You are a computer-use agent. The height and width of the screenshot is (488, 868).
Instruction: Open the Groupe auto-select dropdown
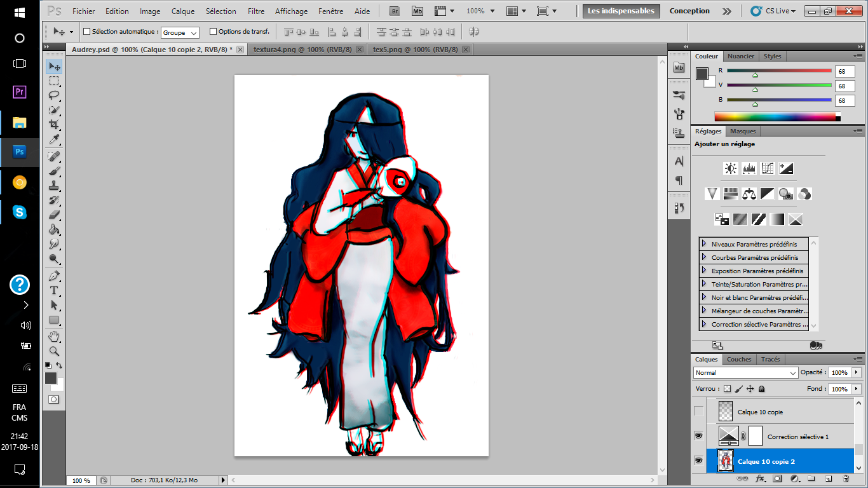(180, 32)
